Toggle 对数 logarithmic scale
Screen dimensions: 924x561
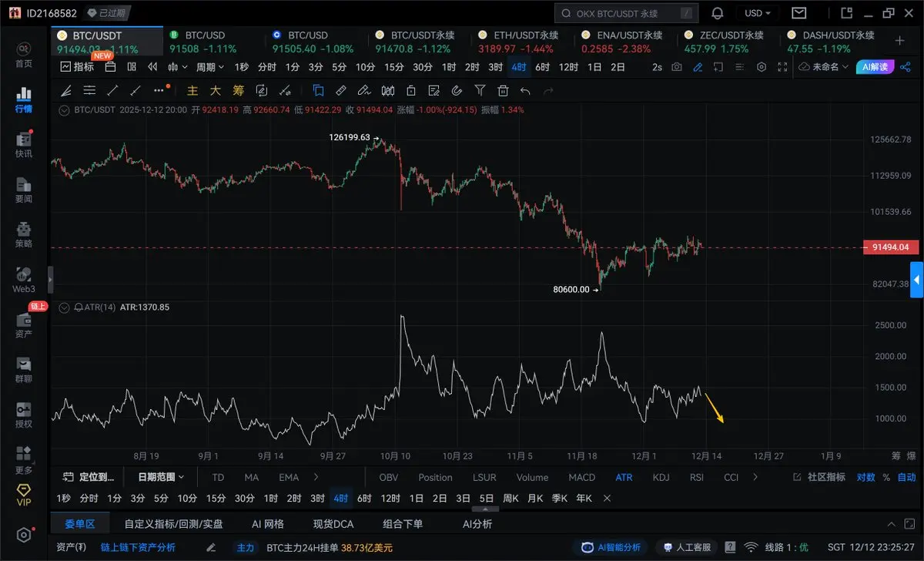pos(866,477)
